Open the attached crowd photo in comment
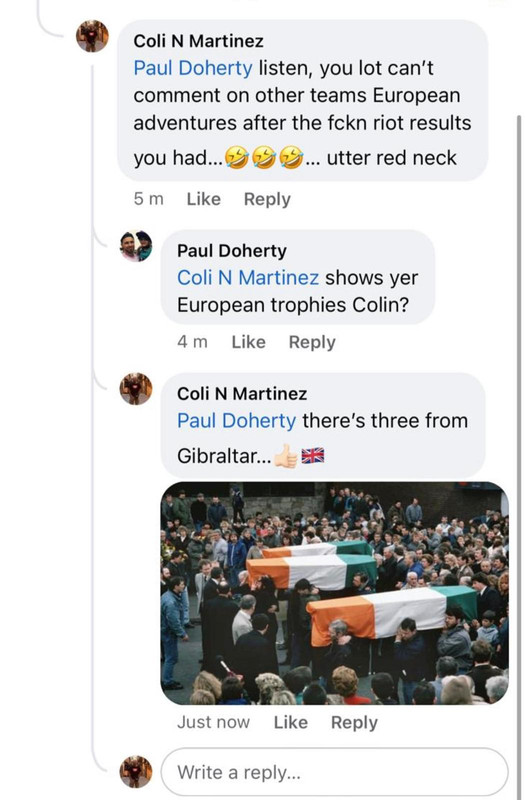The image size is (525, 800). [335, 593]
